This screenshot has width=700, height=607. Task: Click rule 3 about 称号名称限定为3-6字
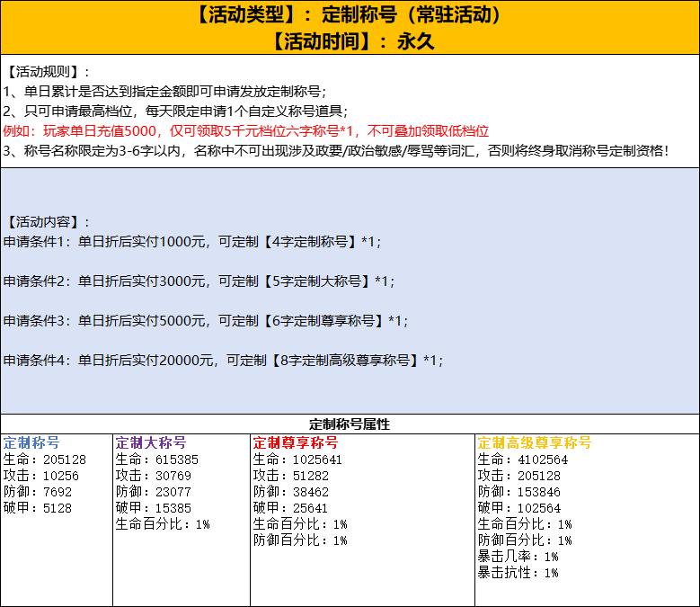click(x=336, y=150)
